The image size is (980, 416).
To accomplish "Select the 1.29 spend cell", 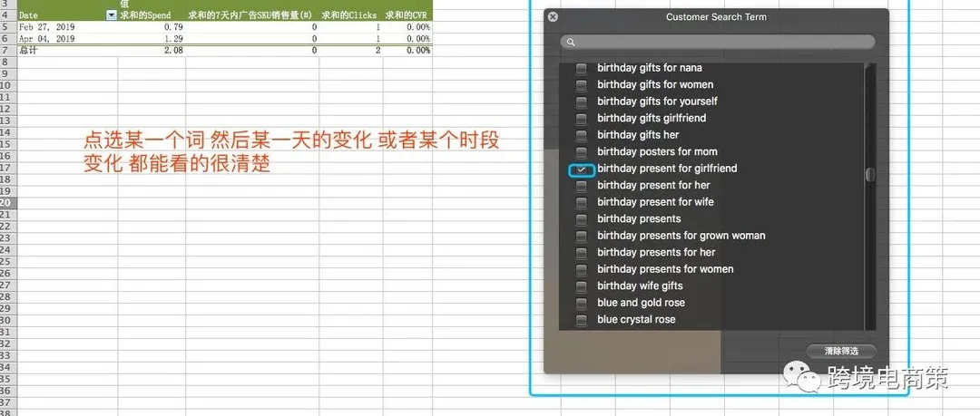I will point(152,39).
